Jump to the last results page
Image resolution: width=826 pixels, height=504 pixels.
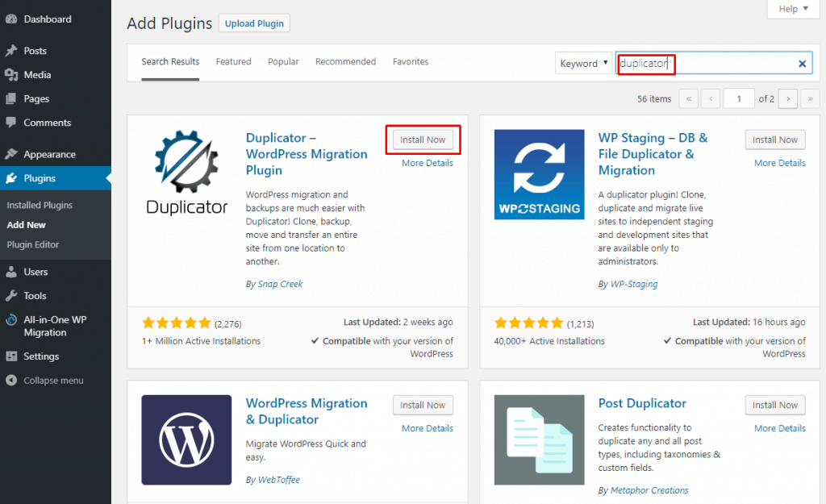[810, 98]
